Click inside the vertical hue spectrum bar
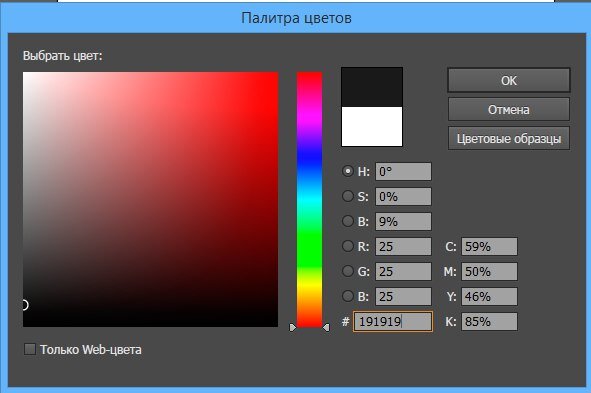Screen dimensions: 591x393 click(309, 199)
